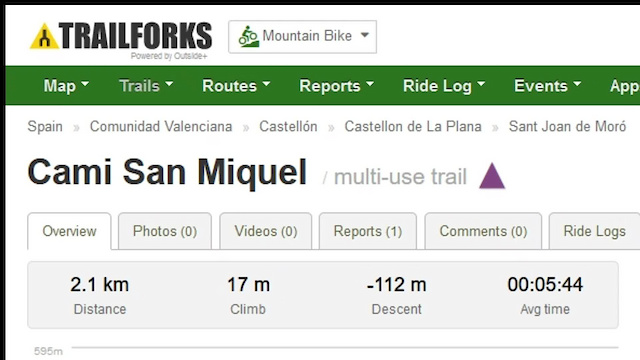Viewport: 640px width, 360px height.
Task: Open Comunidad Valenciana breadcrumb link
Action: coord(161,127)
